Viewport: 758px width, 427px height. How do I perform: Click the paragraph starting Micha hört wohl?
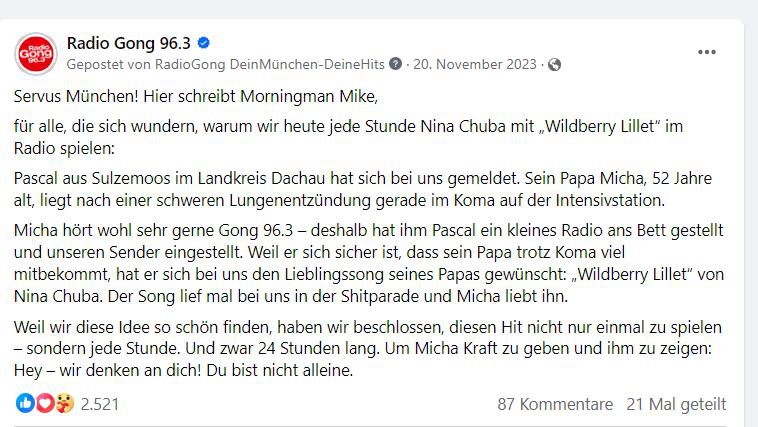click(369, 263)
